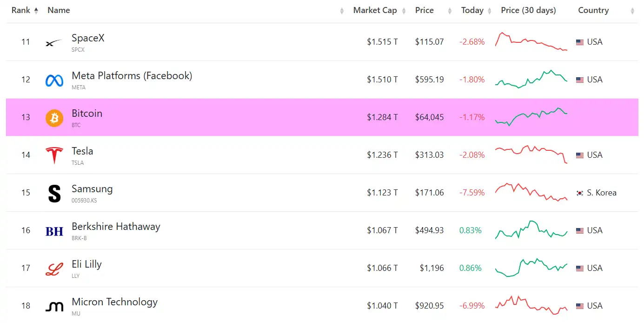Screen dimensions: 644x323
Task: Click the Berkshire Hathaway BH logo
Action: click(x=54, y=231)
